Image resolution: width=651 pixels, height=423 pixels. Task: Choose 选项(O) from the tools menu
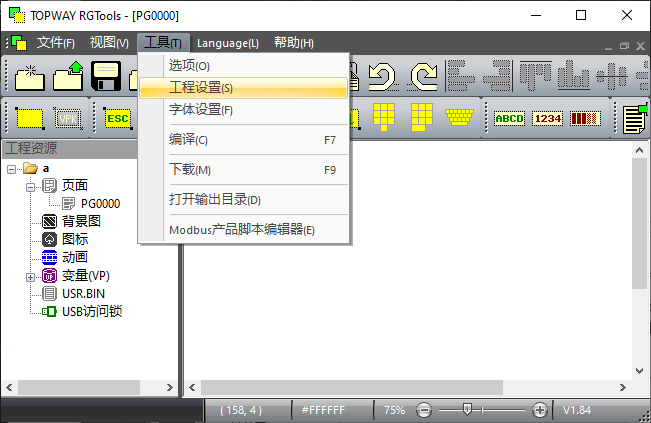tap(244, 66)
